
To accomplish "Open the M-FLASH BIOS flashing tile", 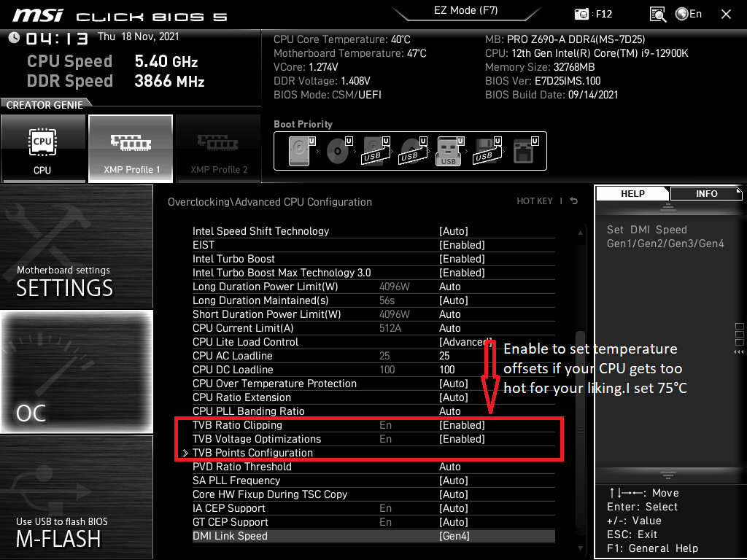I will click(76, 497).
